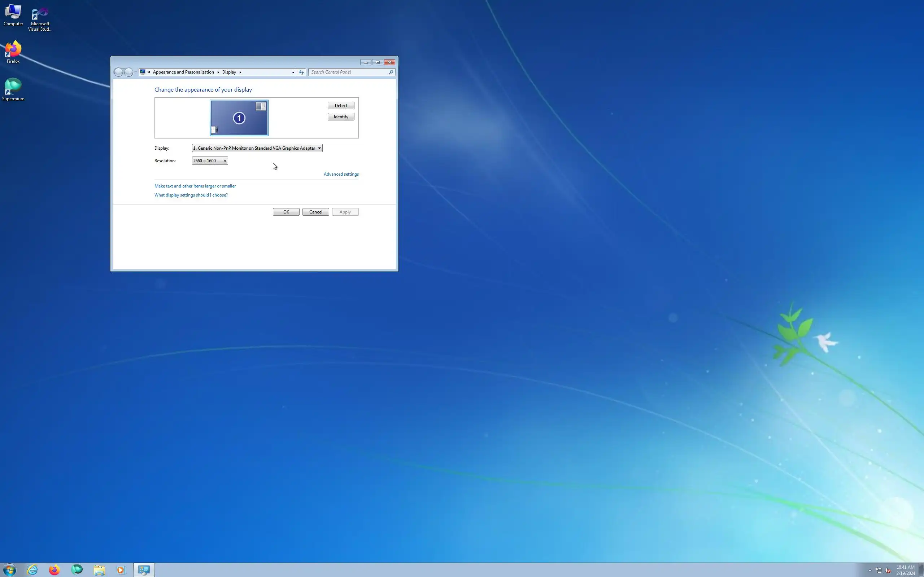924x577 pixels.
Task: Click the refresh icon beside address bar
Action: coord(301,72)
